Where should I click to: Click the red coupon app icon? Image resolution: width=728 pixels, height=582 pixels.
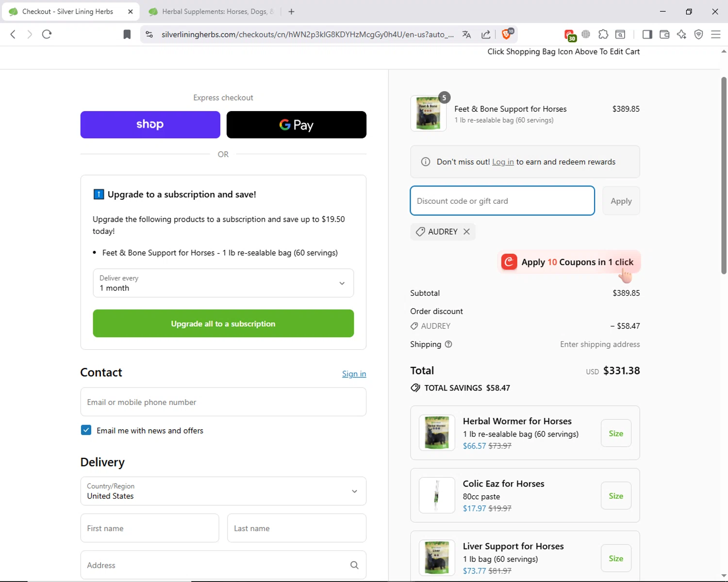tap(509, 262)
